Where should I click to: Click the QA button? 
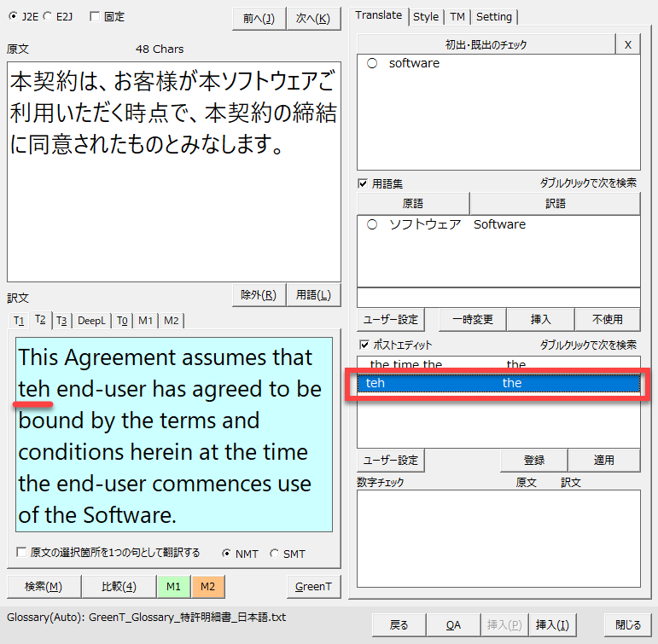tap(453, 624)
